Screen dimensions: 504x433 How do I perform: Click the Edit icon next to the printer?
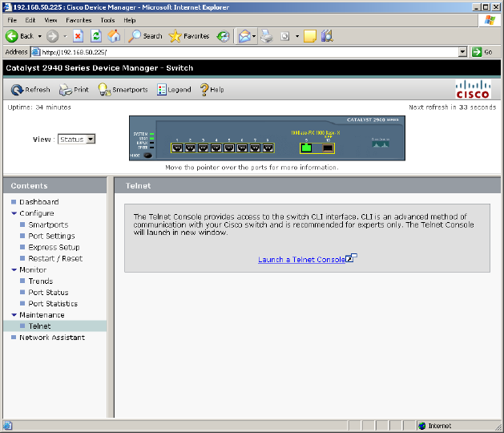284,36
